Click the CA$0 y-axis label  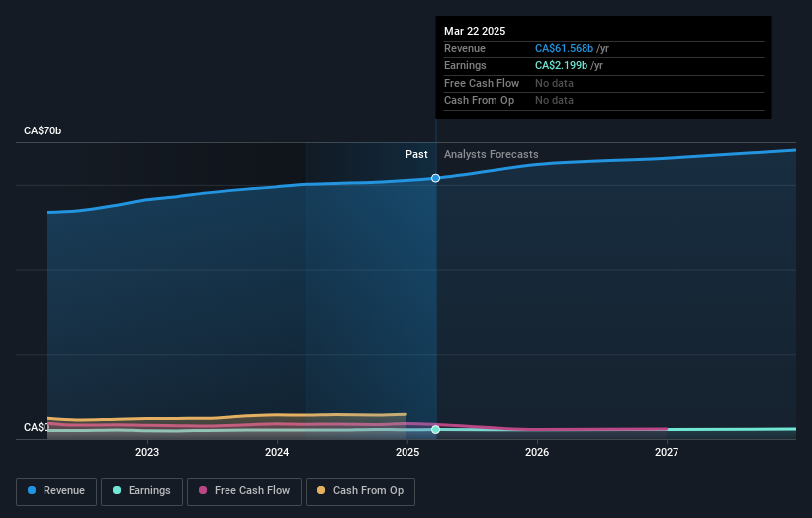coord(36,427)
